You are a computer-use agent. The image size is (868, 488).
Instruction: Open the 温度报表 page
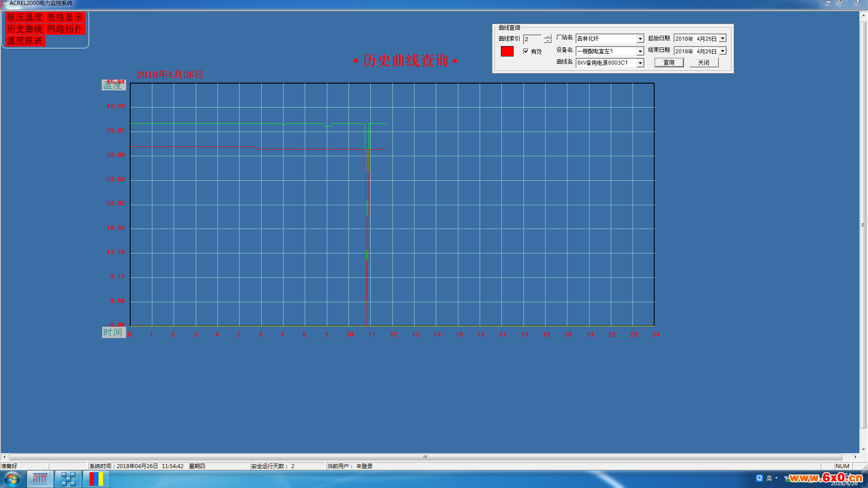25,41
